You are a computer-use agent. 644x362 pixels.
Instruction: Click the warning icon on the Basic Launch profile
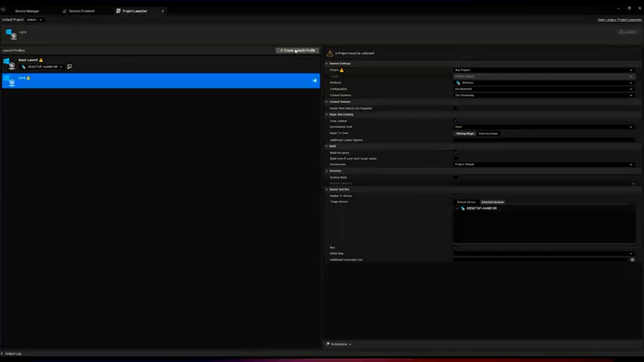41,59
